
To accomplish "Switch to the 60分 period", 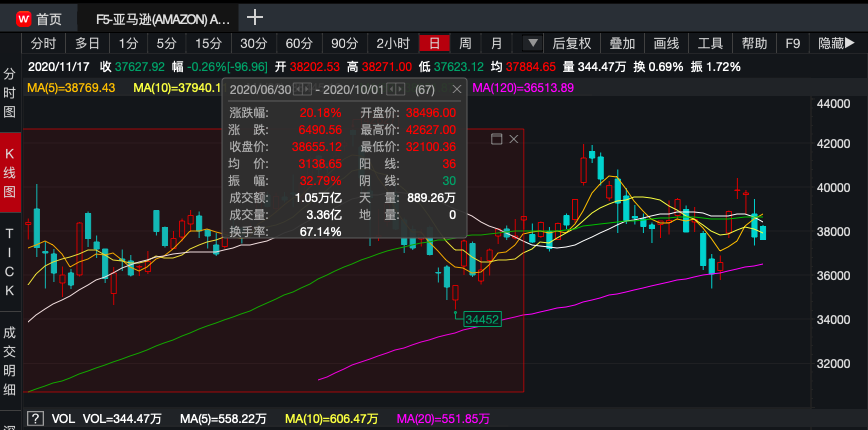I will [x=299, y=44].
